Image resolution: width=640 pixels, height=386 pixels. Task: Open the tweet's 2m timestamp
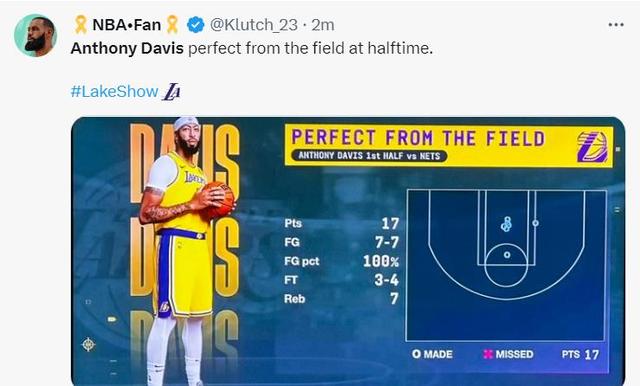tap(323, 25)
